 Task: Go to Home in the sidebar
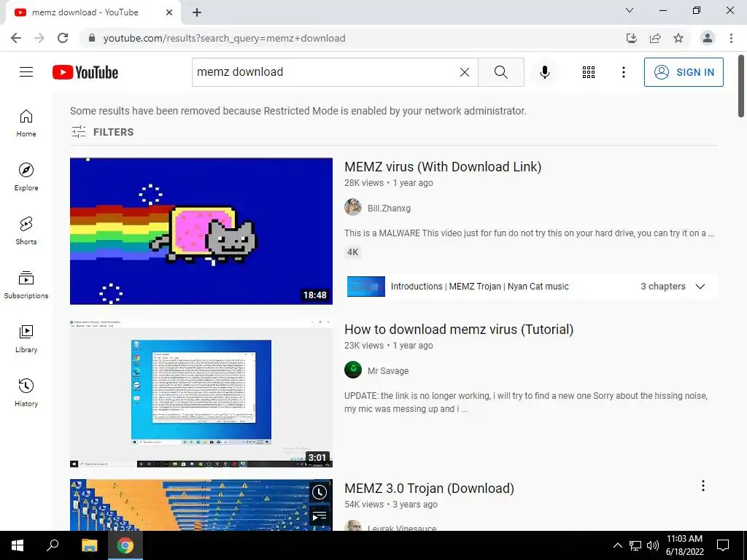click(x=26, y=122)
